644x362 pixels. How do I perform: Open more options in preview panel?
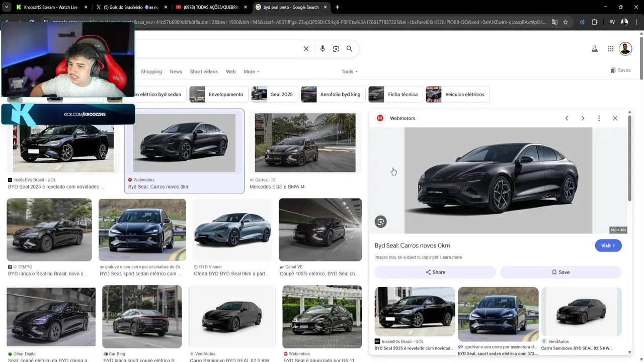599,118
